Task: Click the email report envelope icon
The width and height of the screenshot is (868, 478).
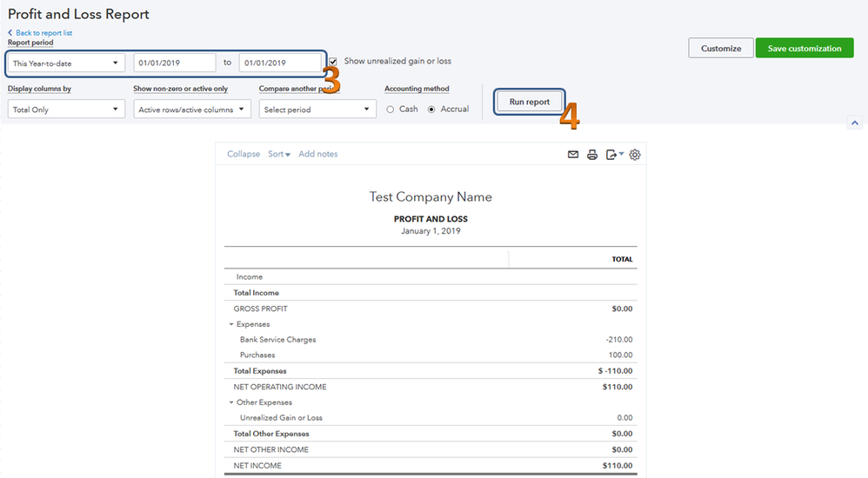Action: [x=573, y=155]
